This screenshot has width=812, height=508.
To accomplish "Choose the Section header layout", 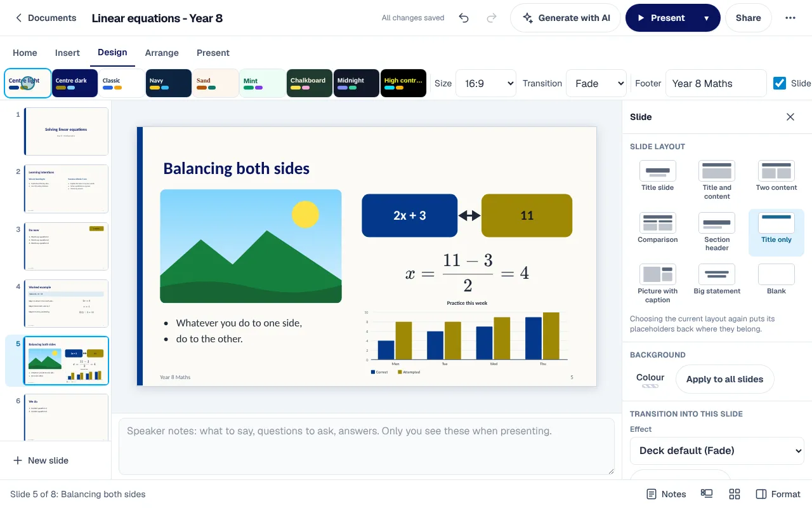I will [x=717, y=232].
